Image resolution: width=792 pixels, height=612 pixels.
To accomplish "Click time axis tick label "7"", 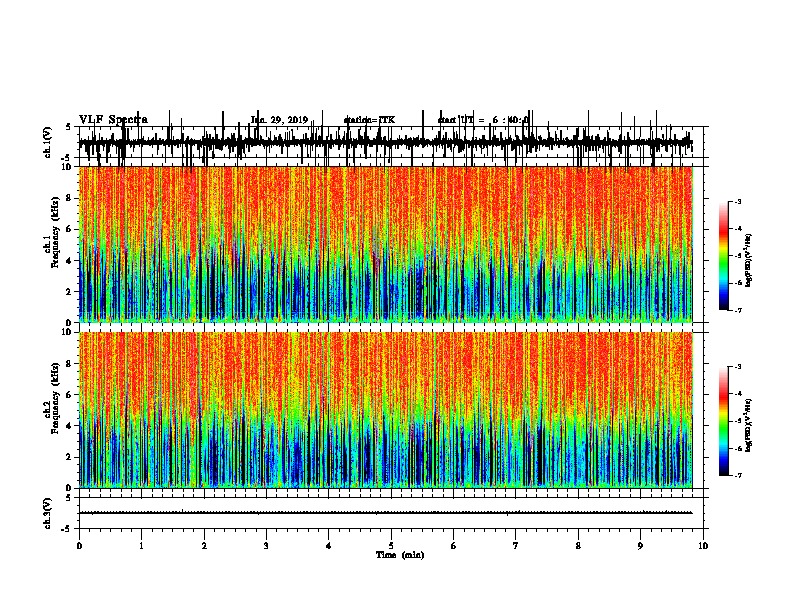I will click(x=516, y=546).
